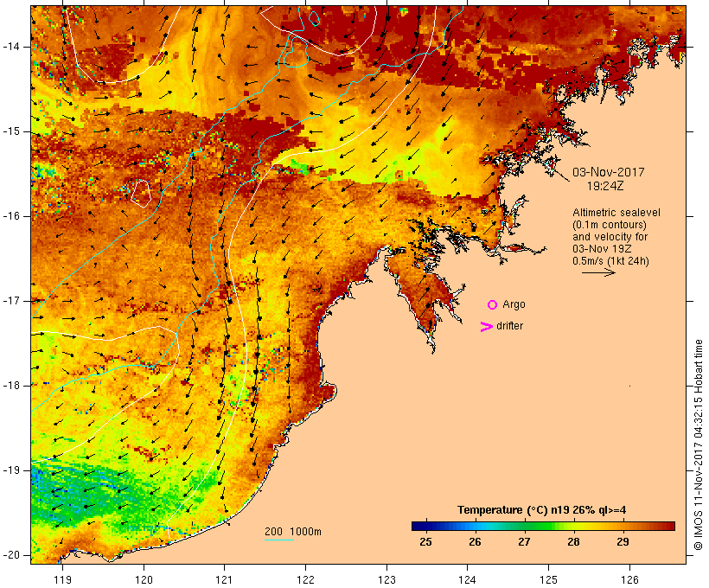Click the latitude axis label '-19'

[11, 470]
